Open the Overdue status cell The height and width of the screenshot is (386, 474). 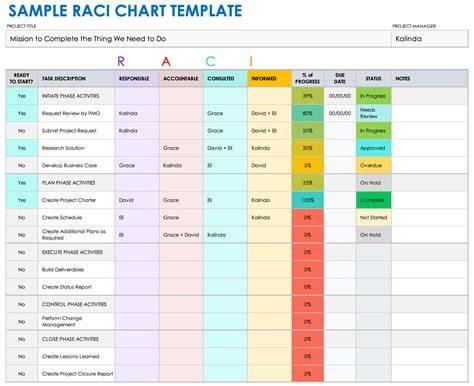(373, 165)
